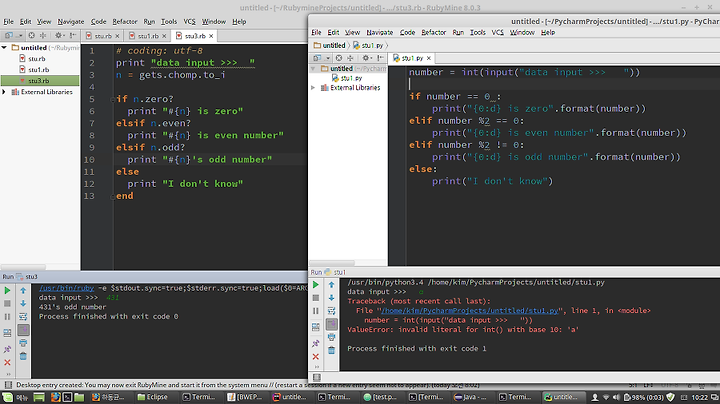Restore layout in RubyMine Run panel
The image size is (720, 404).
pos(7,333)
